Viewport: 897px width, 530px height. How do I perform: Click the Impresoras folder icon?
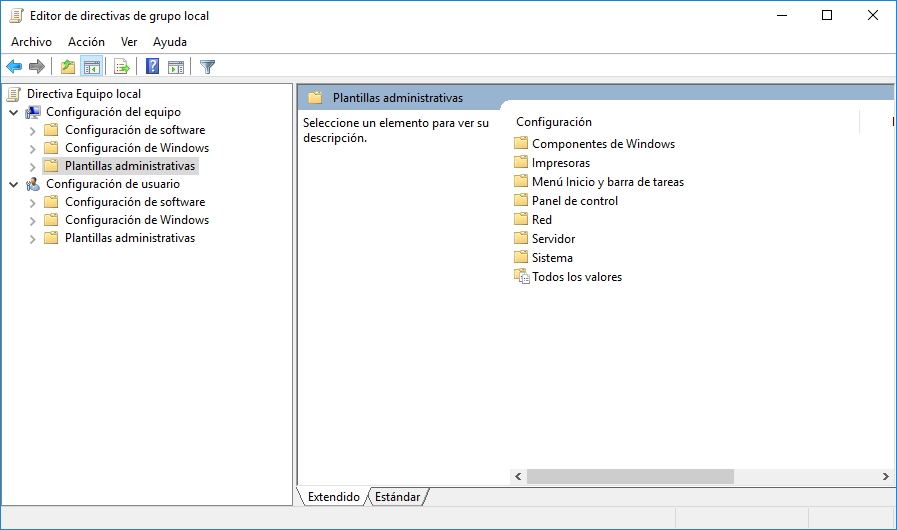click(x=521, y=162)
